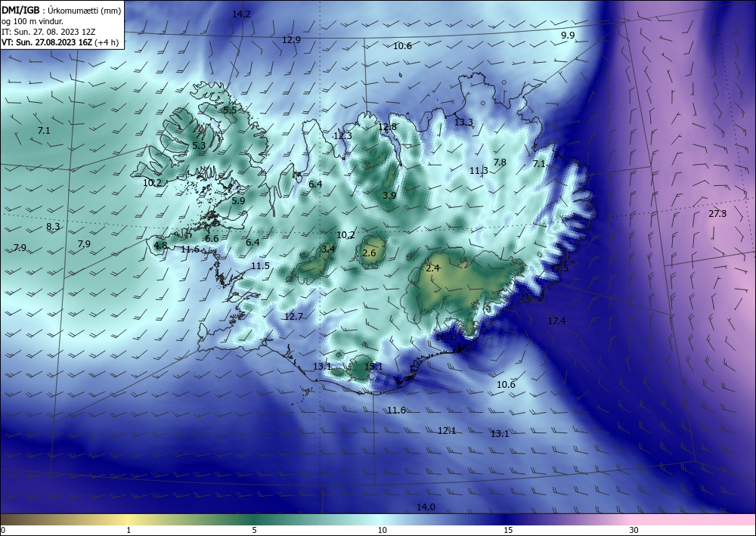Click the color scale tick label 0
Screen dimensions: 756x536
tap(3, 530)
